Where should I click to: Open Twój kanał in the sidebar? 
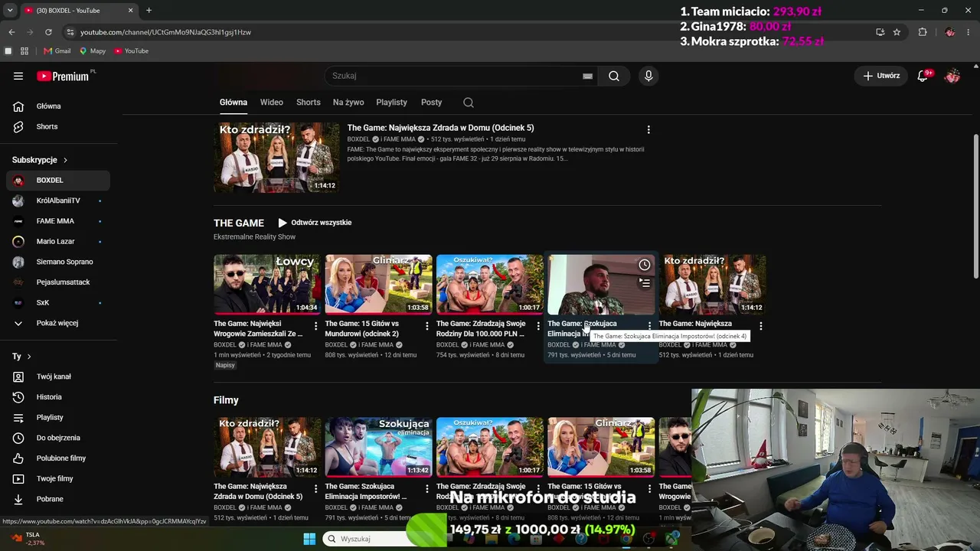click(x=58, y=377)
